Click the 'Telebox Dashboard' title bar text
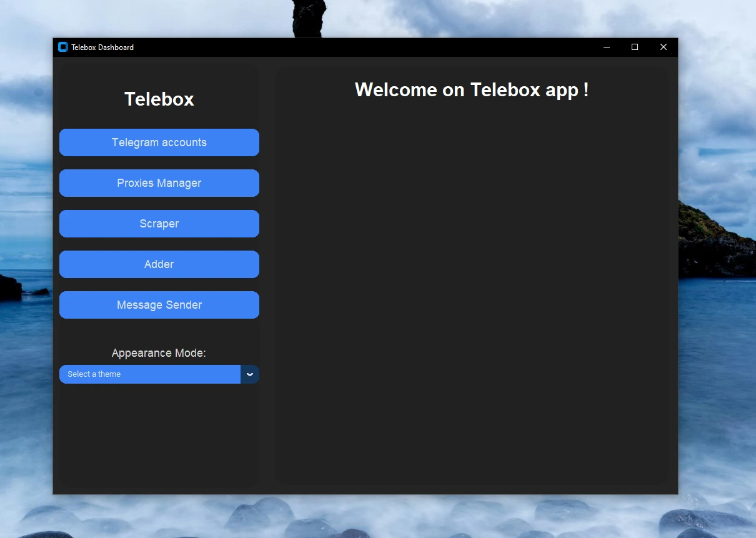The image size is (756, 538). click(102, 47)
